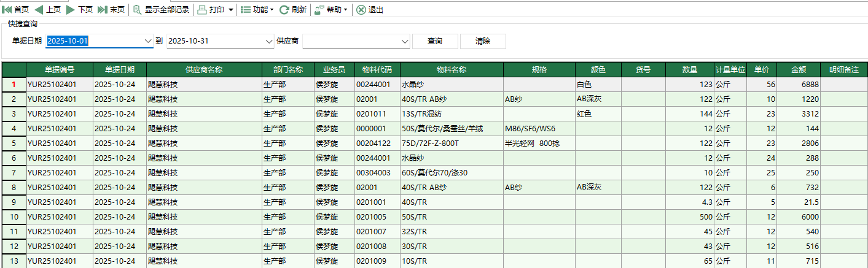
Task: Click the 单价 column header
Action: click(762, 69)
